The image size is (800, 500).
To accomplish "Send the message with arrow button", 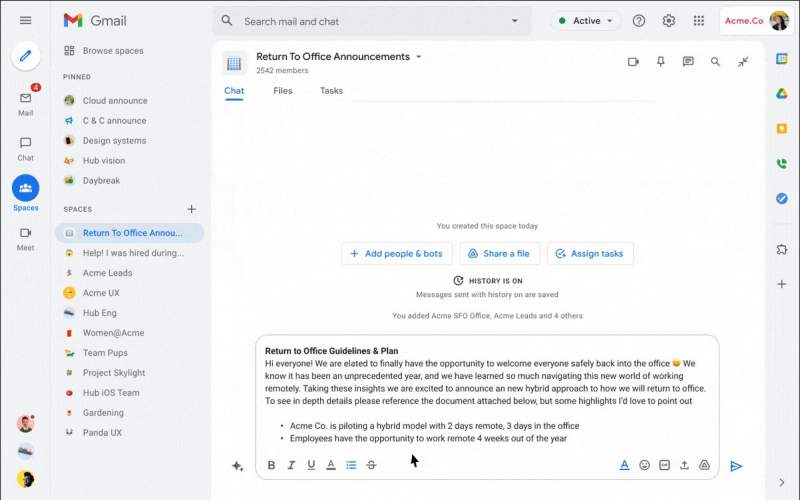I will click(x=736, y=466).
